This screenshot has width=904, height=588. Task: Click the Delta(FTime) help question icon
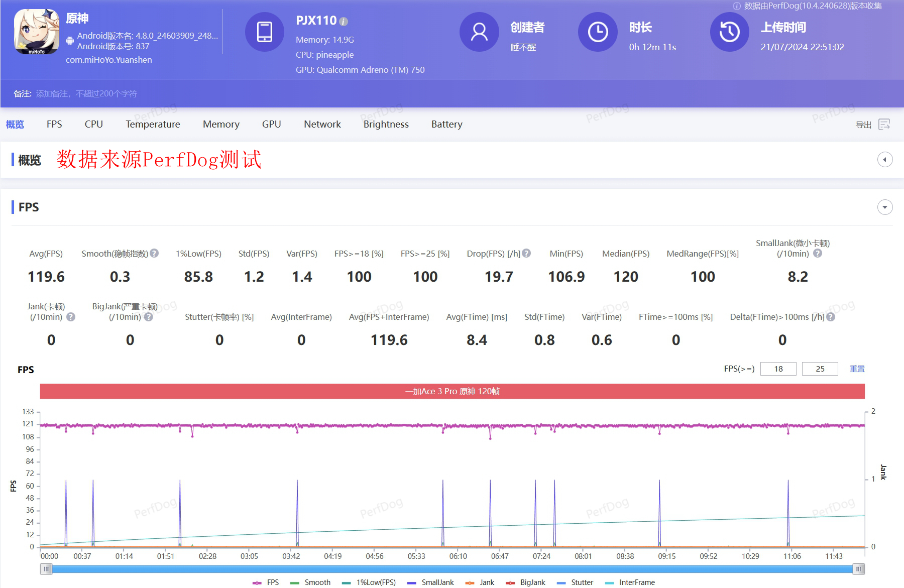coord(831,317)
